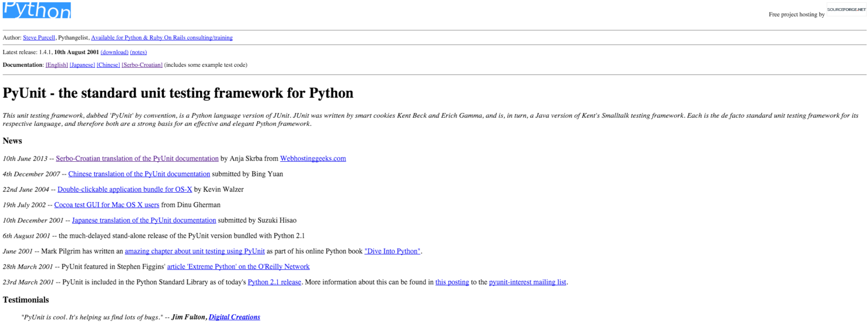Click the (download) release link

[x=114, y=52]
